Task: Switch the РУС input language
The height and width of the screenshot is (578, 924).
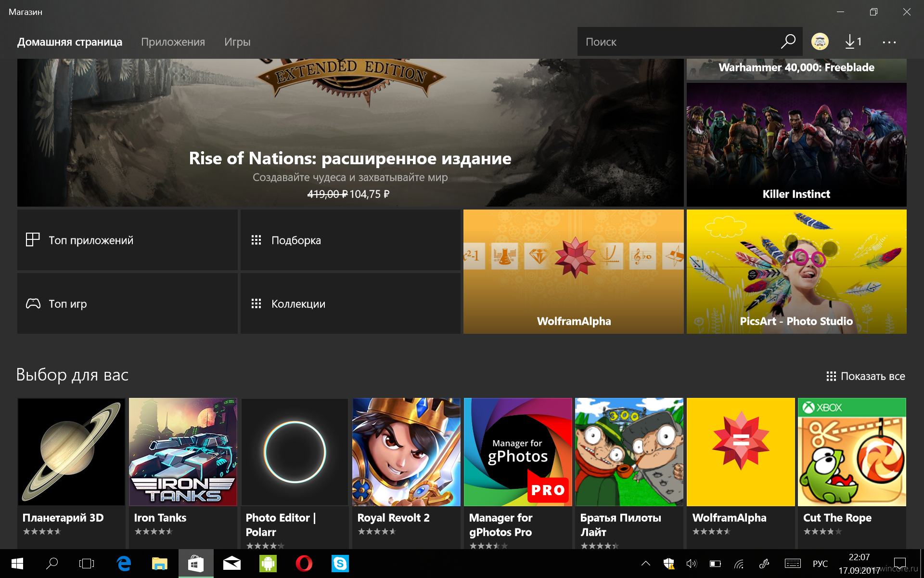Action: (821, 564)
